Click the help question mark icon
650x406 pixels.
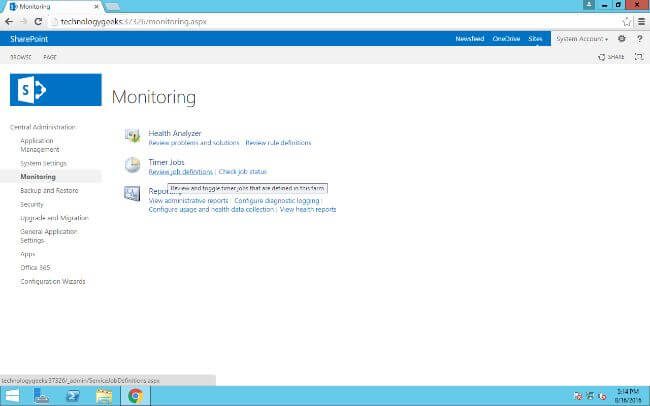point(640,39)
